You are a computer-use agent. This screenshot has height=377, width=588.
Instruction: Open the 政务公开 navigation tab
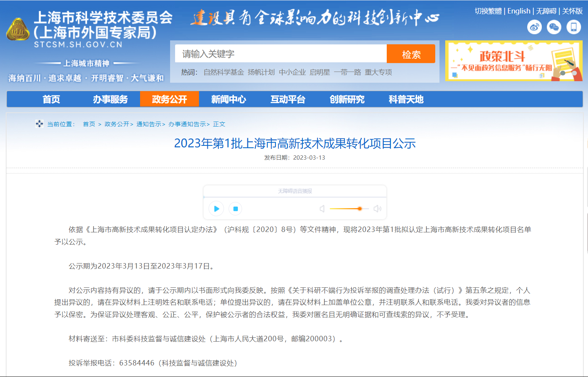(169, 99)
